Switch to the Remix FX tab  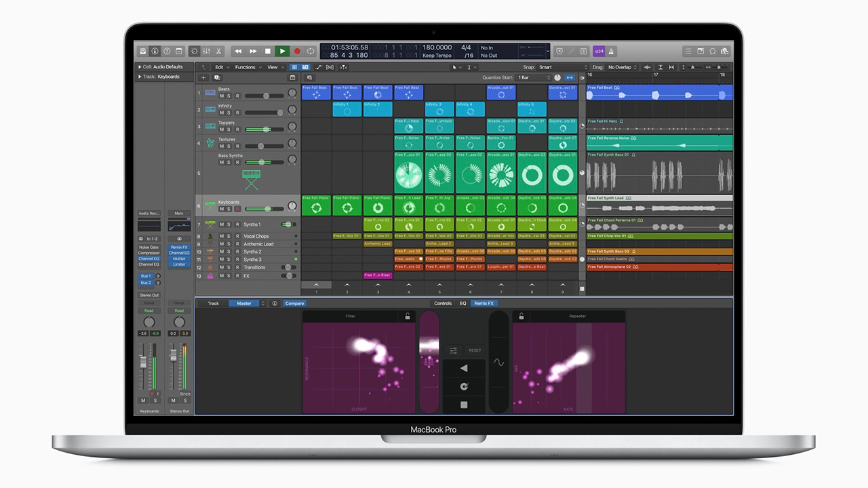pyautogui.click(x=484, y=303)
